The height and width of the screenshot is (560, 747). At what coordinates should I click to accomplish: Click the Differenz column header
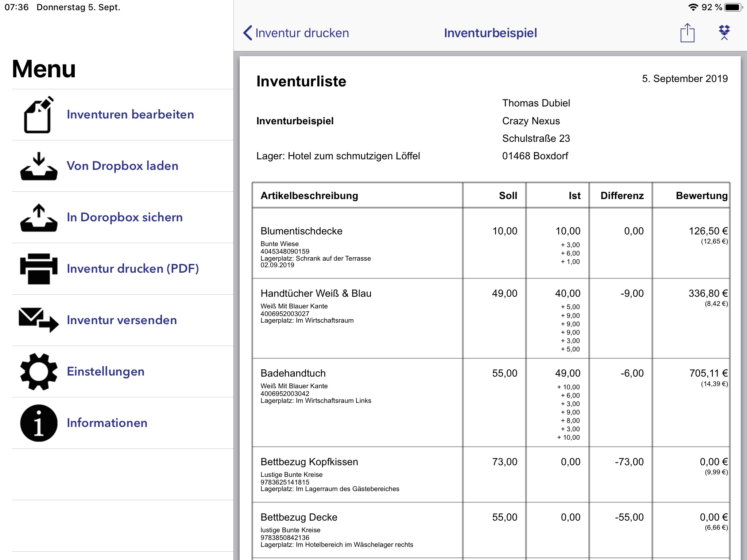pos(622,196)
